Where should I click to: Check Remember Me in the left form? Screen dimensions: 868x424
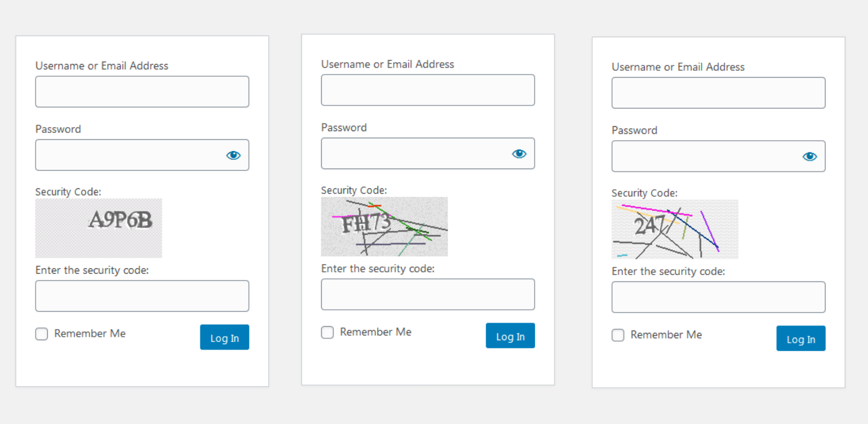[x=42, y=334]
